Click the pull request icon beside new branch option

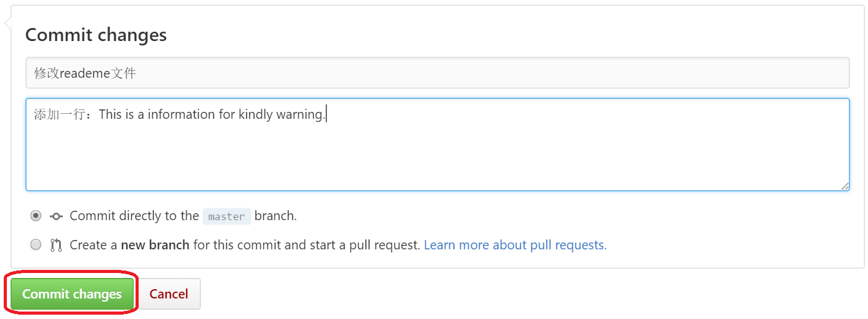(56, 245)
